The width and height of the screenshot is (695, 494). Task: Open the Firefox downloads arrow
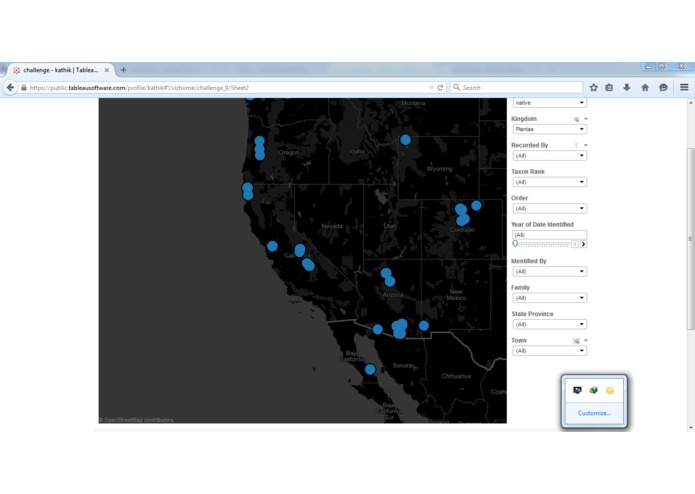coord(626,88)
